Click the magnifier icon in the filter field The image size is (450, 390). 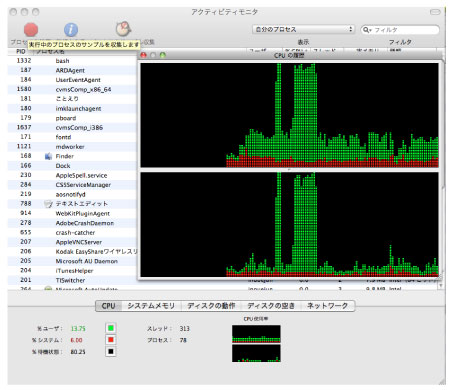pyautogui.click(x=367, y=30)
